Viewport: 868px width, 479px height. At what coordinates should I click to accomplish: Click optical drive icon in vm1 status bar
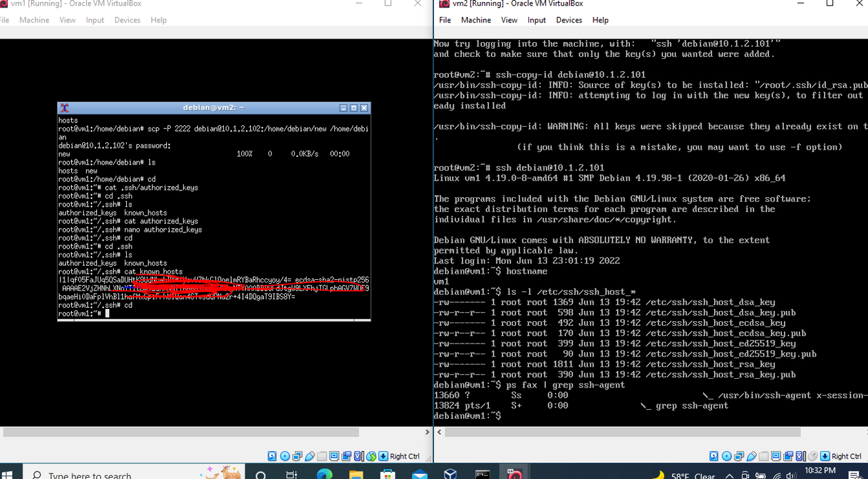285,456
